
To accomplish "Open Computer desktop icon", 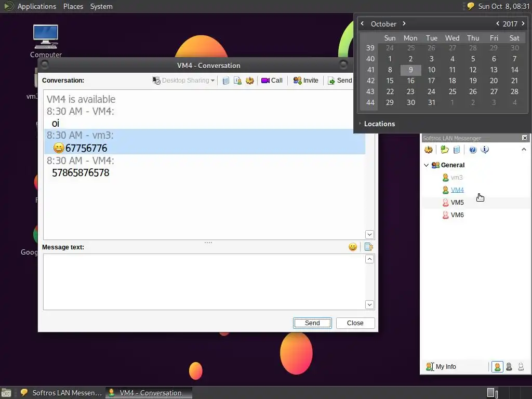I will point(46,41).
